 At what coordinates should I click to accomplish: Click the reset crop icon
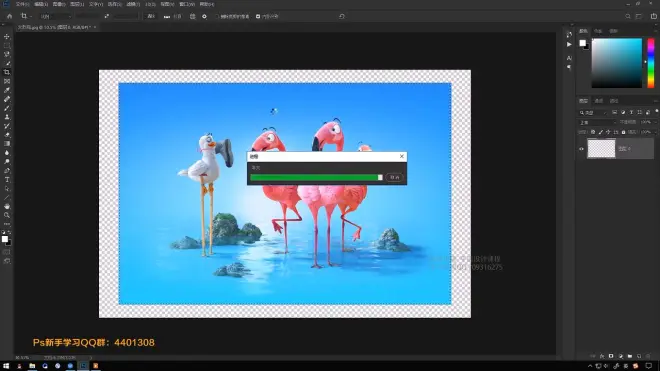click(342, 16)
